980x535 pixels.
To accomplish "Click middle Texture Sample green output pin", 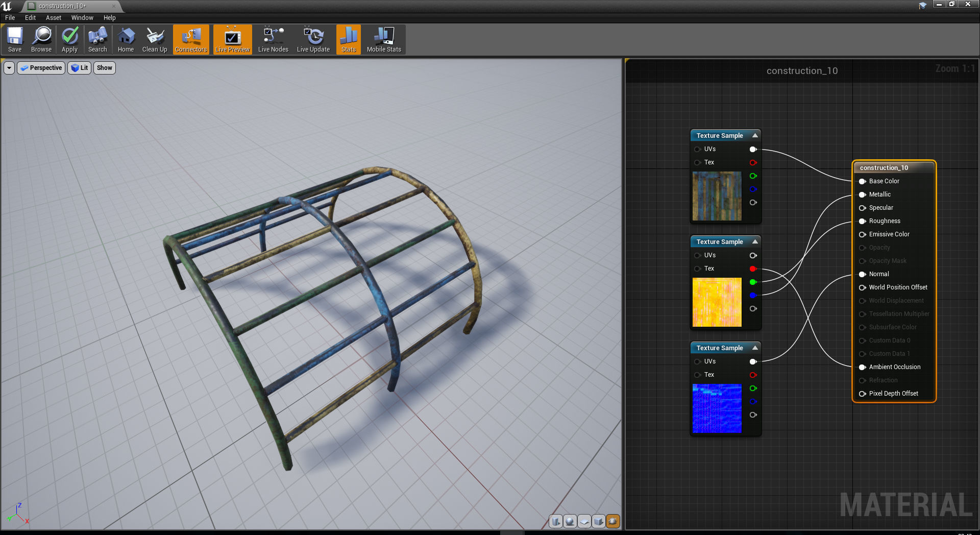I will coord(753,282).
